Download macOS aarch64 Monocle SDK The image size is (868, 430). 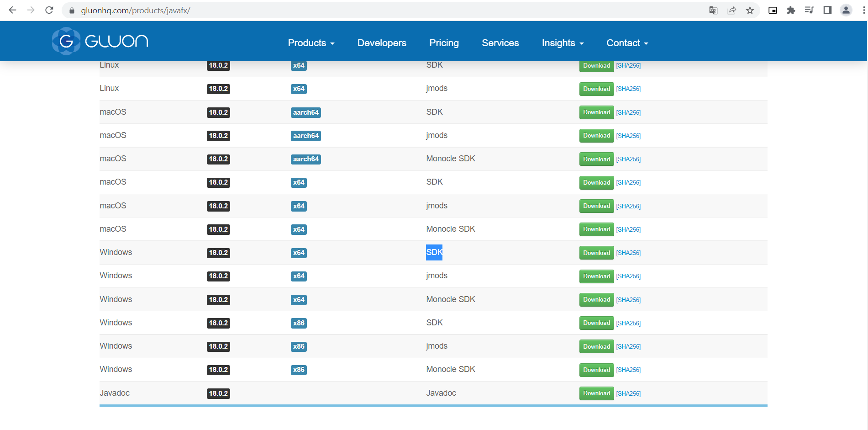pos(596,159)
